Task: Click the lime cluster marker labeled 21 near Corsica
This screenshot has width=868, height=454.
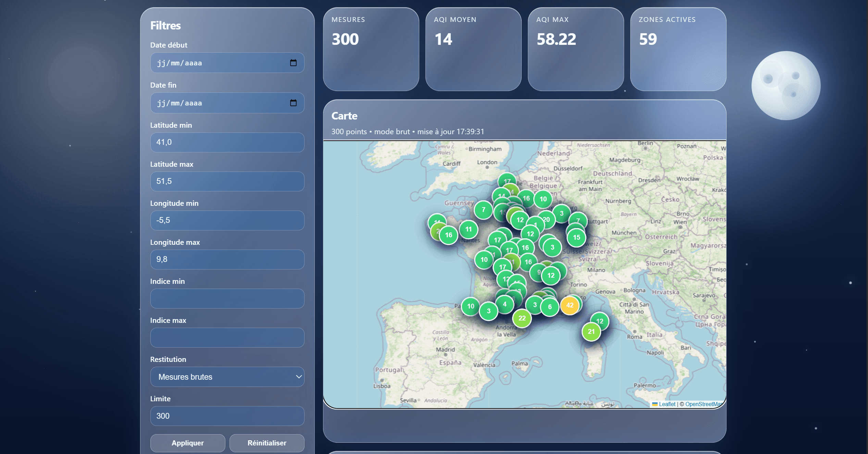Action: coord(591,331)
